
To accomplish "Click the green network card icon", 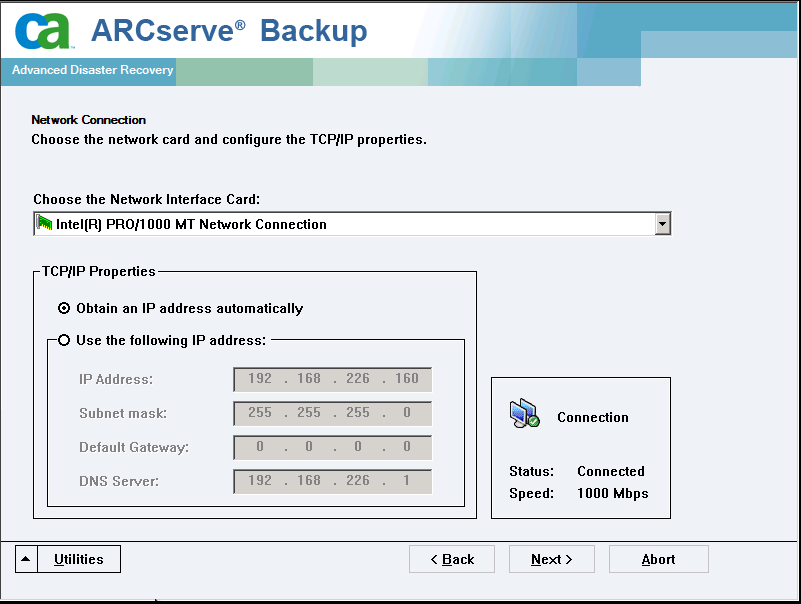I will point(44,223).
